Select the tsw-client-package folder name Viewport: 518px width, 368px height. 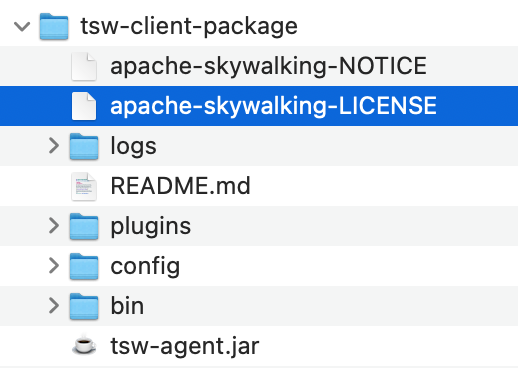[189, 26]
